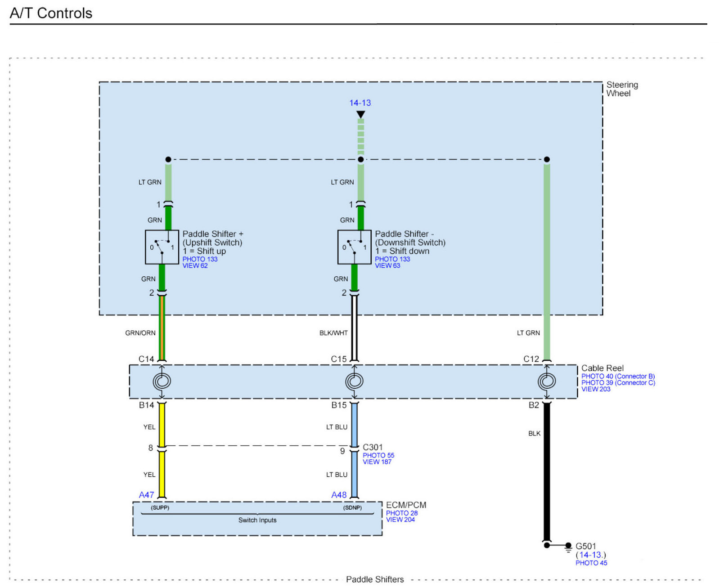The width and height of the screenshot is (719, 588).
Task: Click the cable reel coil below C14
Action: (x=162, y=381)
